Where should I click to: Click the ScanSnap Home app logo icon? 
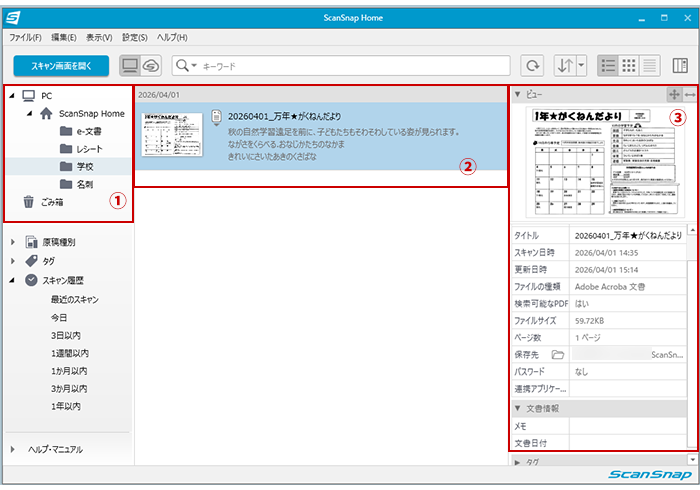point(12,18)
